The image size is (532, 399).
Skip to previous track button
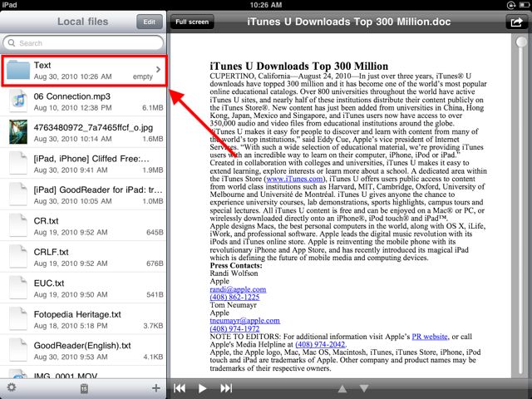coord(180,388)
